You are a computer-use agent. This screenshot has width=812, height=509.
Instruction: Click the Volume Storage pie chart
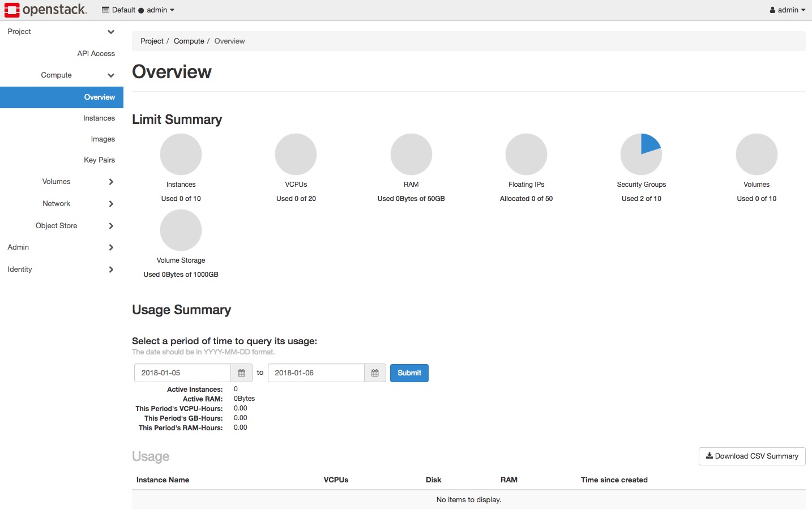181,230
